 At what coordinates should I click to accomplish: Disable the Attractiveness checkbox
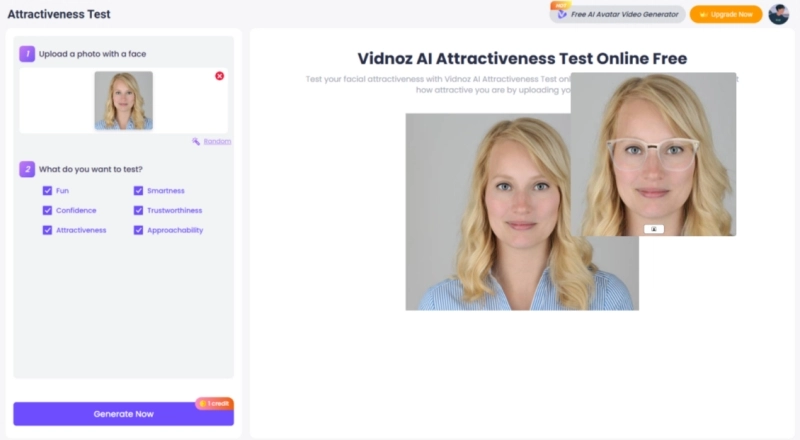[x=47, y=230]
